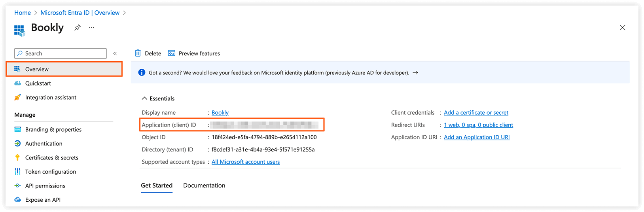Click the Object ID value 18f424ed

click(x=264, y=137)
